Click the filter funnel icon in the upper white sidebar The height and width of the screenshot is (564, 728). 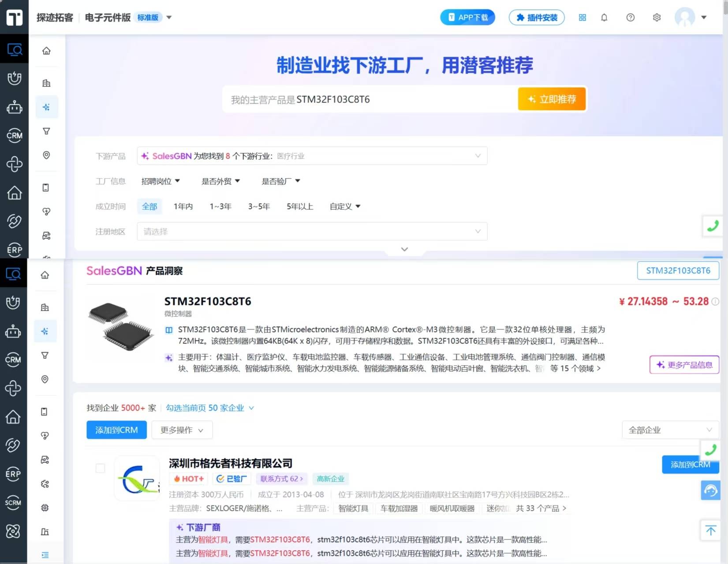[46, 131]
